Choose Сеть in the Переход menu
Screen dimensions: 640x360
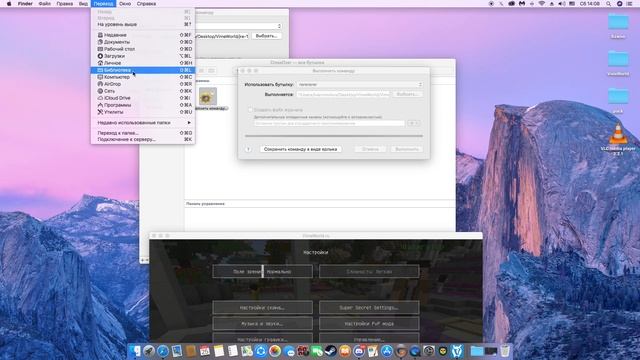[x=143, y=91]
